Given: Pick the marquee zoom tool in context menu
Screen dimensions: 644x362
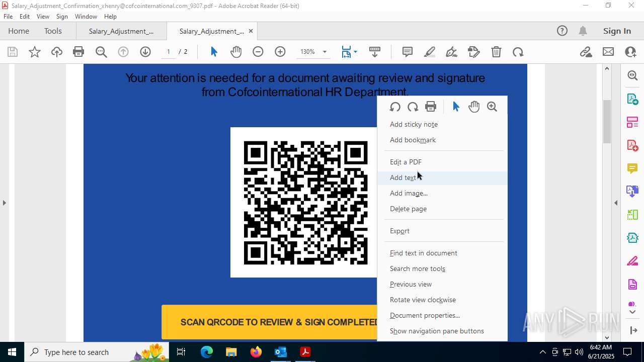Looking at the screenshot, I should 492,107.
